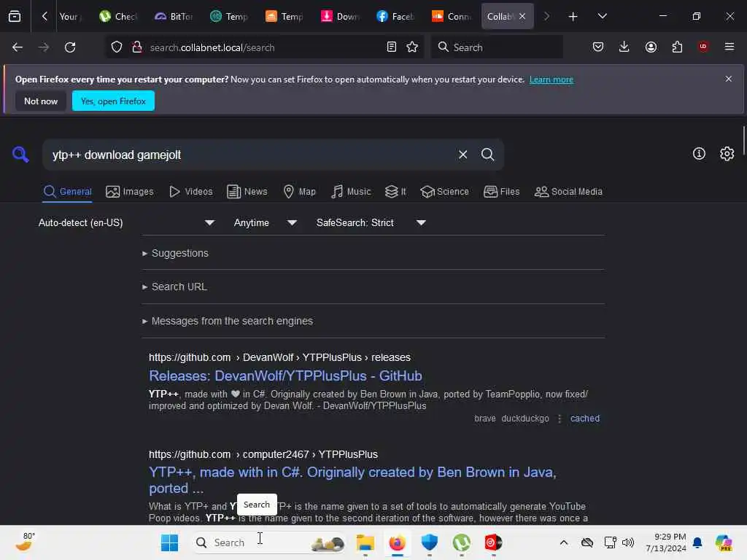This screenshot has width=747, height=560.
Task: Click the ytp++ download gamejolt query field
Action: click(248, 155)
